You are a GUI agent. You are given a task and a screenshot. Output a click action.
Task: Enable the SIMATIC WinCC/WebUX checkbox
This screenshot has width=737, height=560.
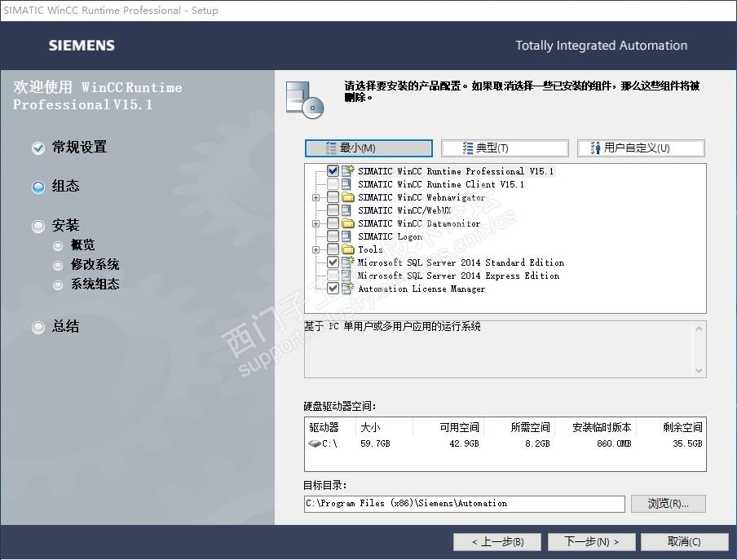(333, 210)
